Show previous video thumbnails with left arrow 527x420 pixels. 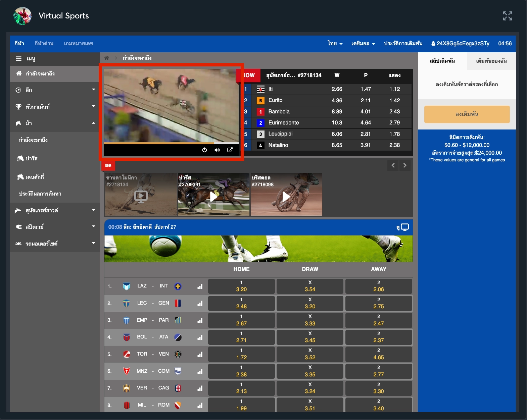click(x=393, y=165)
